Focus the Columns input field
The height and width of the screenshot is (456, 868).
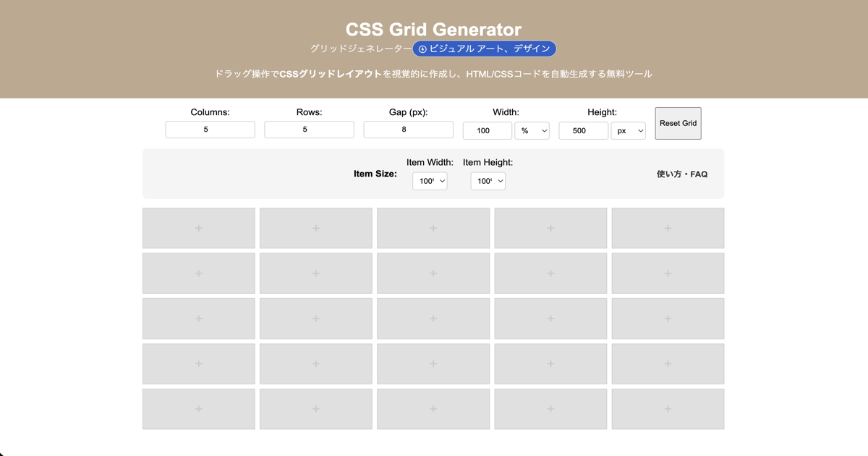(x=210, y=130)
